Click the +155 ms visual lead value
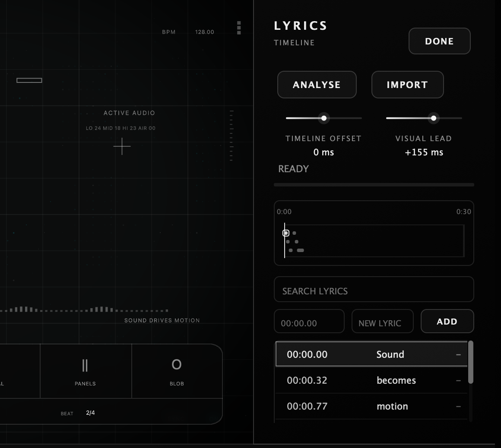The image size is (501, 448). point(424,152)
